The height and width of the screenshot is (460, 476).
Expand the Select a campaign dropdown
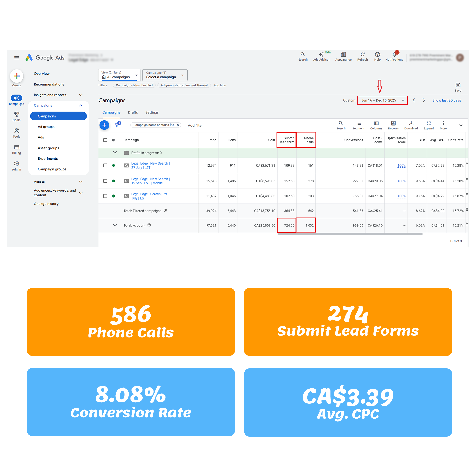point(165,75)
